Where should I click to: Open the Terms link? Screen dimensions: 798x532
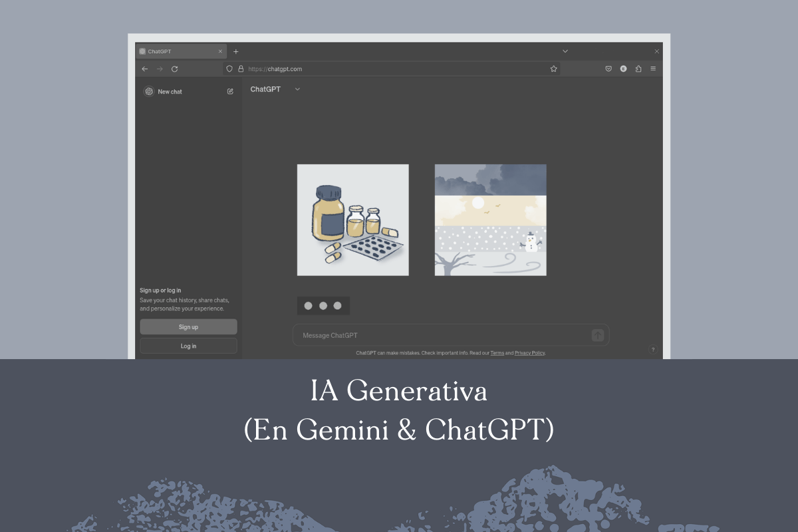(x=497, y=353)
